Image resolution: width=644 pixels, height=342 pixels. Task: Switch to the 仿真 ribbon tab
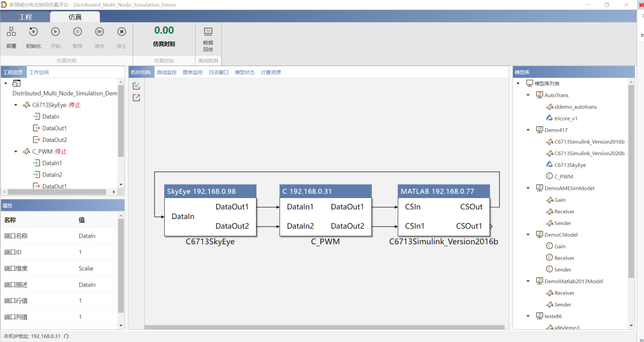(x=75, y=17)
